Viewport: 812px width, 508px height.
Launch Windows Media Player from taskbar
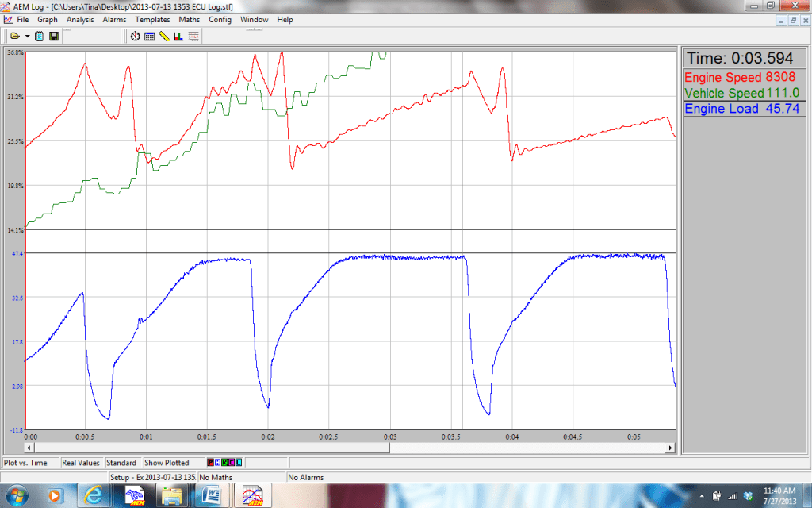[x=54, y=495]
